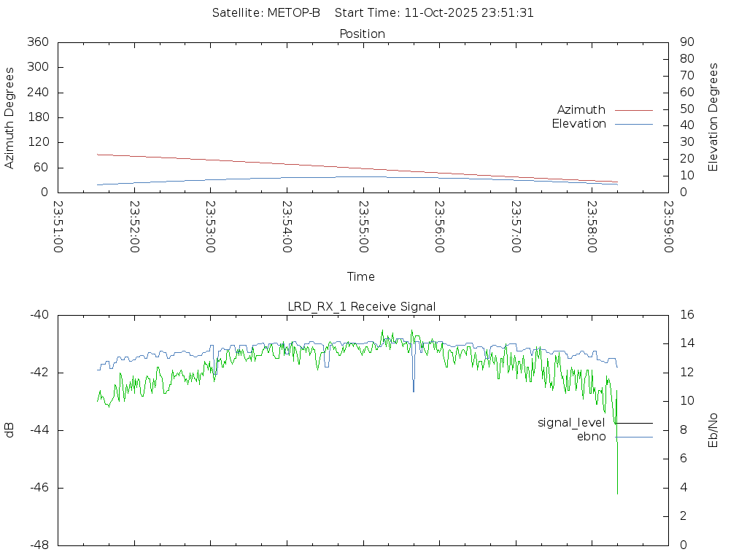The height and width of the screenshot is (560, 747).
Task: Click the Satellite: METOP-B header text
Action: (266, 13)
